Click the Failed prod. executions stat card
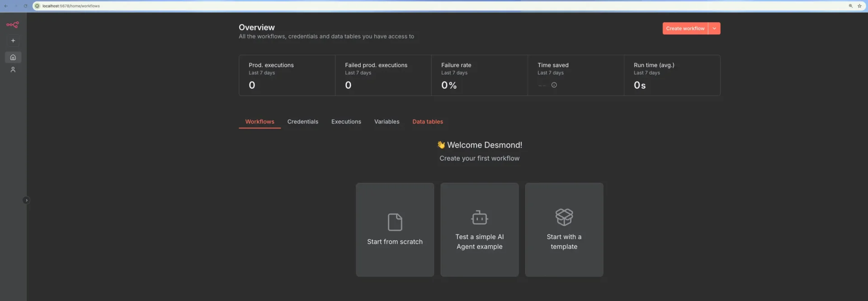Viewport: 868px width, 301px height. [383, 75]
